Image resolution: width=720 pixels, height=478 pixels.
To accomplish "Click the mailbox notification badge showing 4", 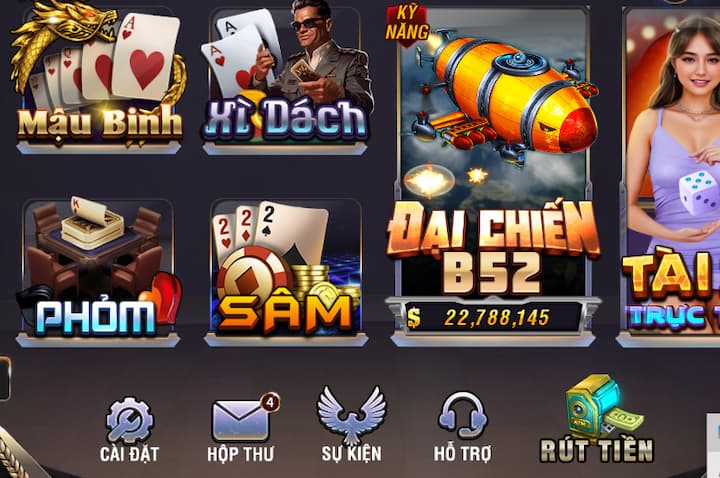I will pyautogui.click(x=270, y=403).
